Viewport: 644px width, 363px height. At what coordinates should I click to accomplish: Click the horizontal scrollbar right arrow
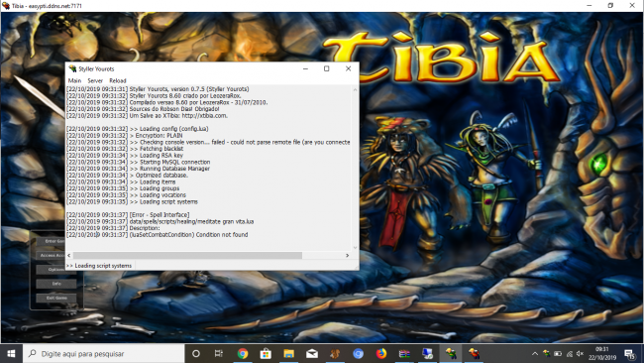(x=348, y=255)
